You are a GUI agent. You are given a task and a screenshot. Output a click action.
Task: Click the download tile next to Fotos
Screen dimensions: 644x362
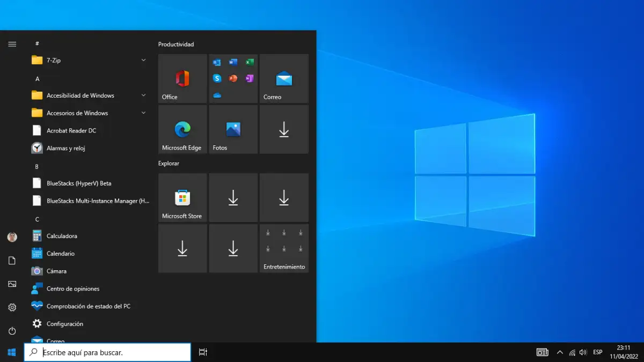point(284,129)
